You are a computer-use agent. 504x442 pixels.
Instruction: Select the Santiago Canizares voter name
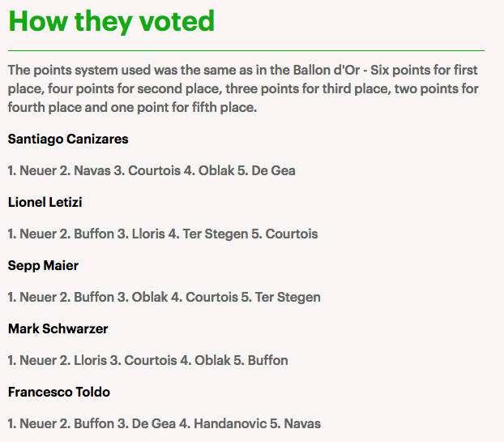[x=68, y=139]
